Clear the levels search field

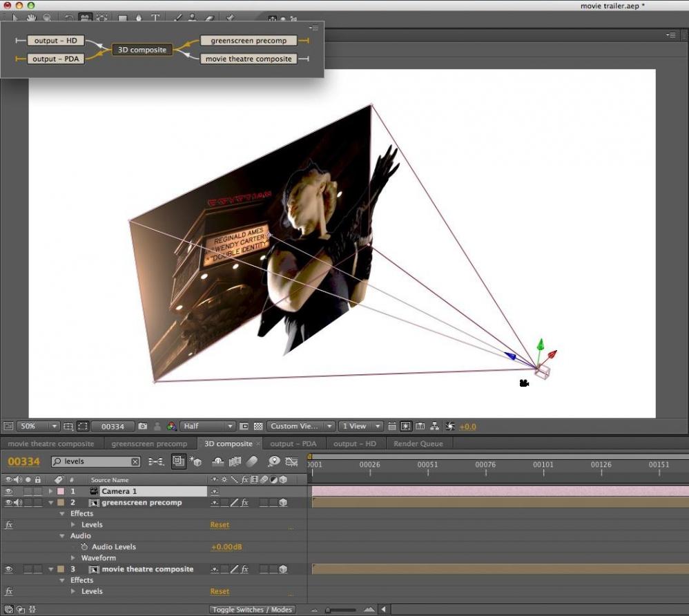(x=135, y=461)
